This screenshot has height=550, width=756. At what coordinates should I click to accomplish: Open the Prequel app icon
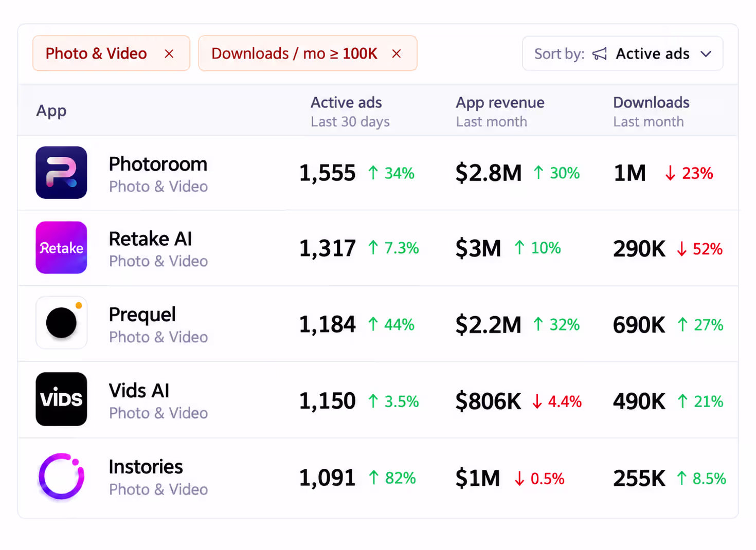point(61,323)
